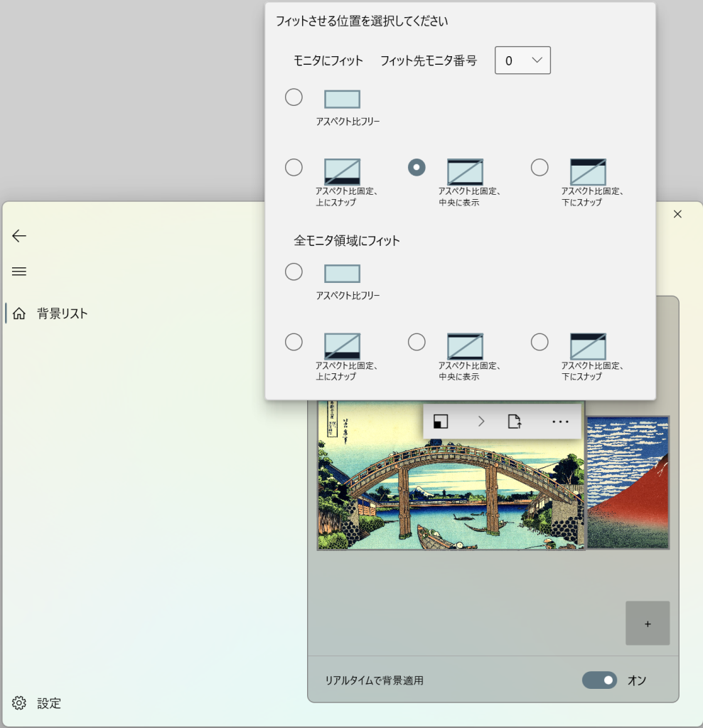Close the window with the X button
The width and height of the screenshot is (703, 728).
[677, 214]
